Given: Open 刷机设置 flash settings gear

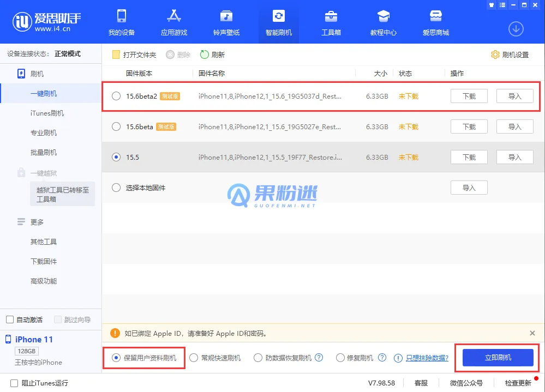Looking at the screenshot, I should pos(495,55).
